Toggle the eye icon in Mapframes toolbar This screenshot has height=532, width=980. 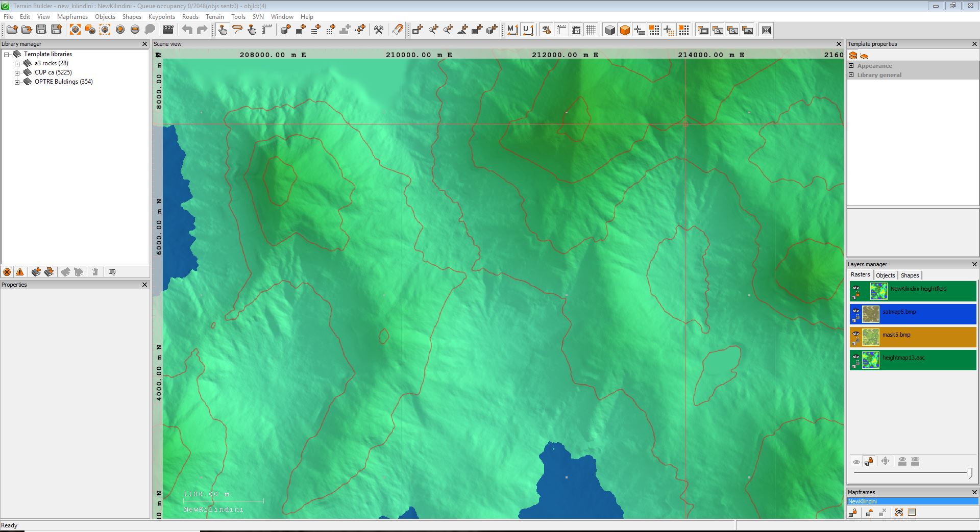click(899, 512)
